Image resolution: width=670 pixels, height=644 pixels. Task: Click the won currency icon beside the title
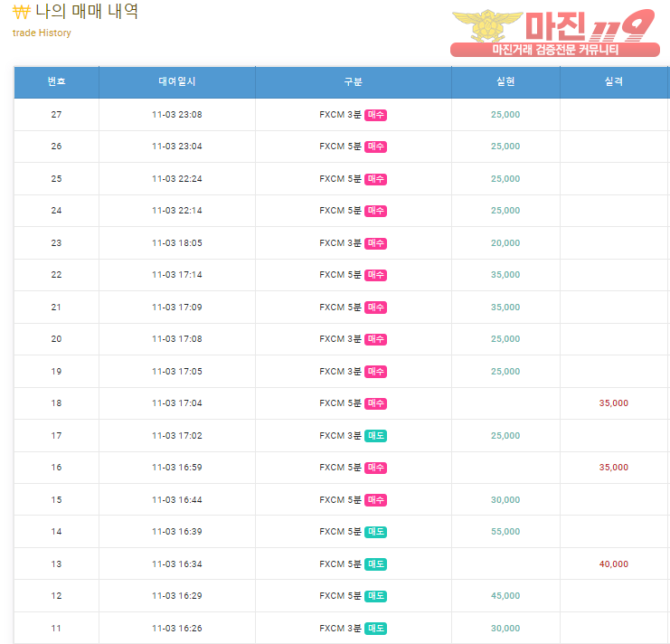(22, 12)
